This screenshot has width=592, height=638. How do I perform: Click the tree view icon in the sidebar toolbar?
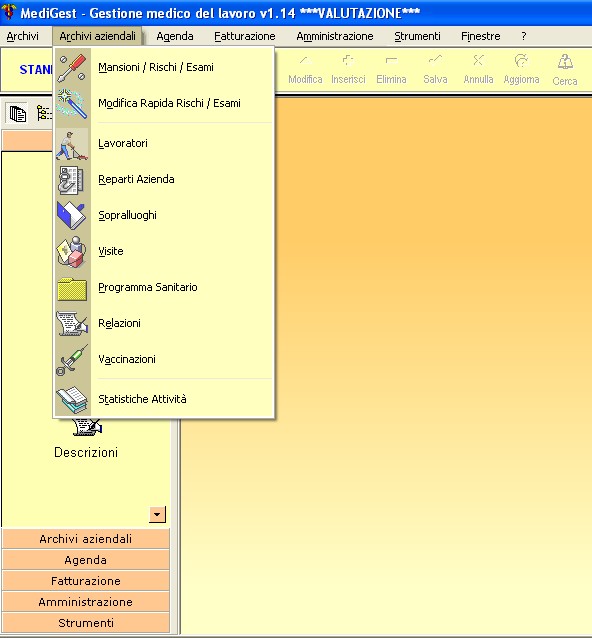click(x=44, y=114)
